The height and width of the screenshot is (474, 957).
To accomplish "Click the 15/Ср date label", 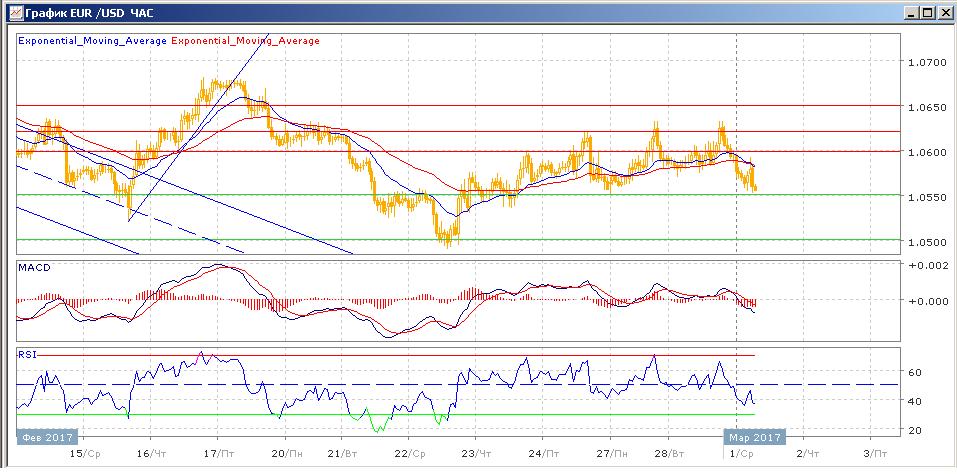I will 83,453.
